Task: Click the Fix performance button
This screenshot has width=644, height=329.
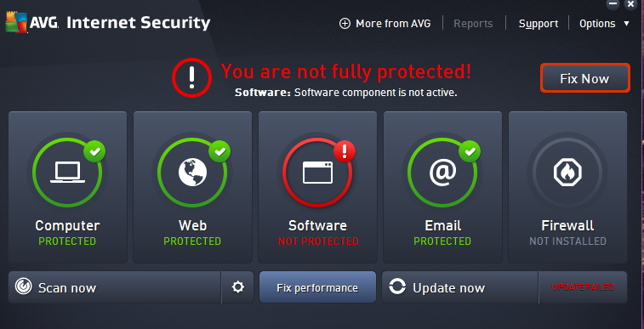Action: [x=317, y=287]
